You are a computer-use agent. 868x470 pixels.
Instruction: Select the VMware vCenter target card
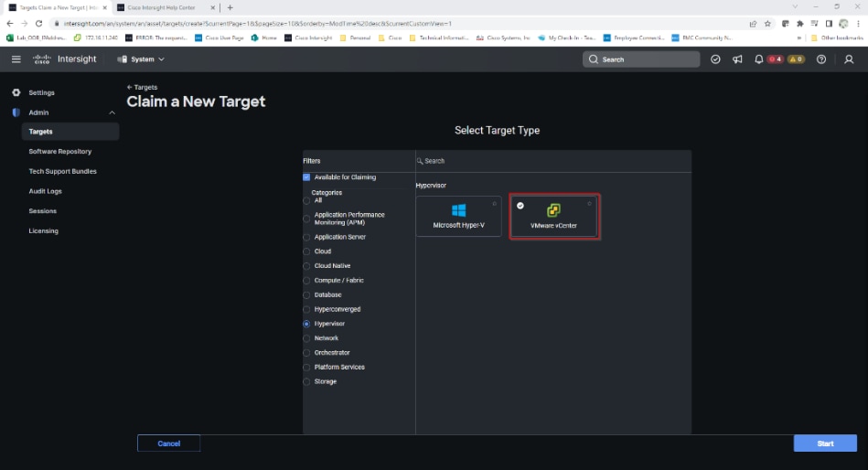pos(553,216)
